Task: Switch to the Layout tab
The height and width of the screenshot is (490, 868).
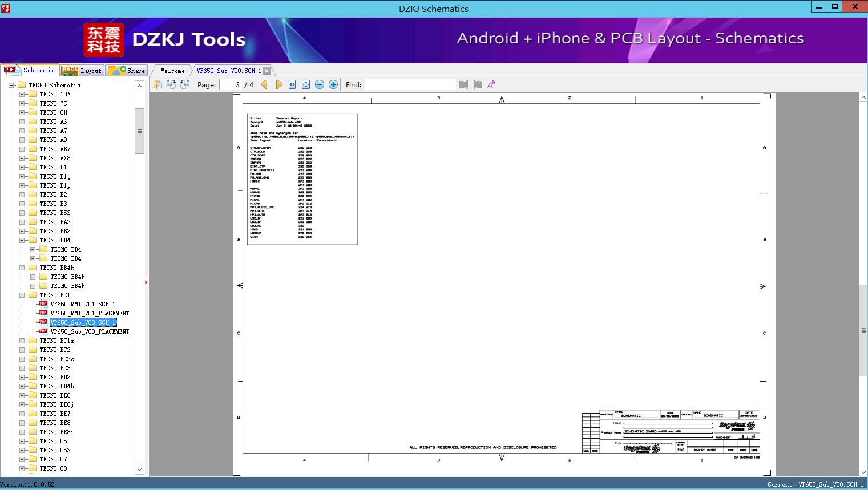Action: pyautogui.click(x=82, y=71)
